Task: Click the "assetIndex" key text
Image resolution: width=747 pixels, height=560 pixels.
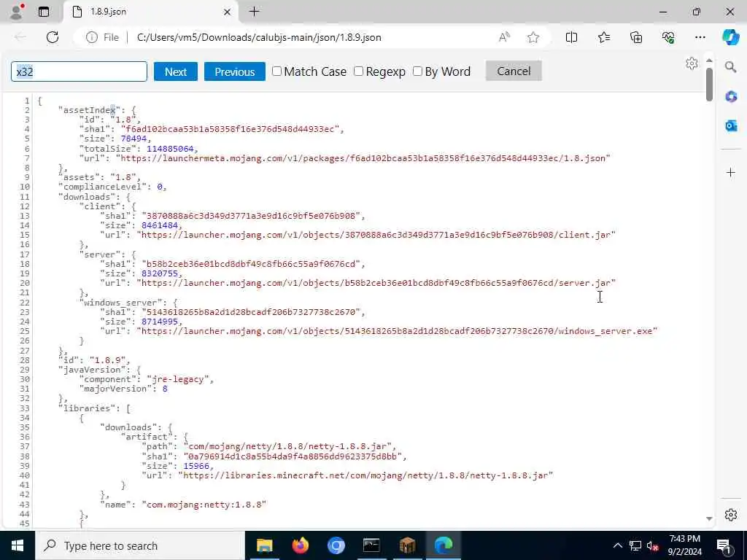Action: click(89, 110)
